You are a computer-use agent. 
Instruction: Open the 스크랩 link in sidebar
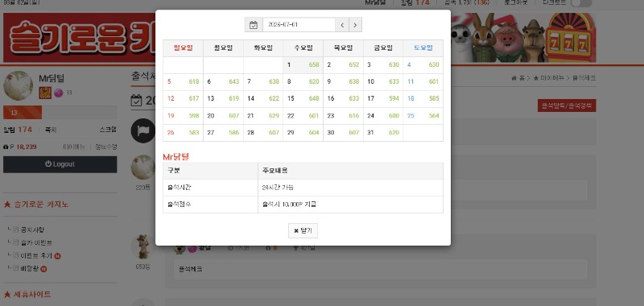click(108, 130)
